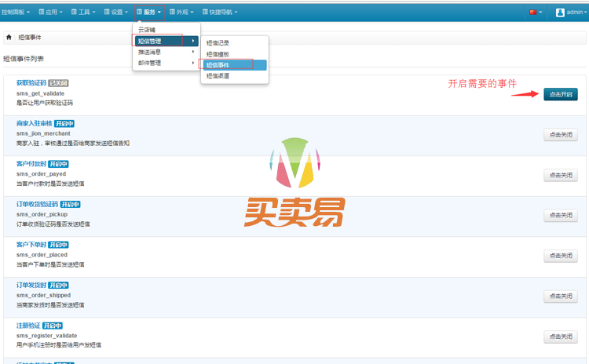Screen dimensions: 589x364
Task: Open the admin user menu
Action: point(571,12)
